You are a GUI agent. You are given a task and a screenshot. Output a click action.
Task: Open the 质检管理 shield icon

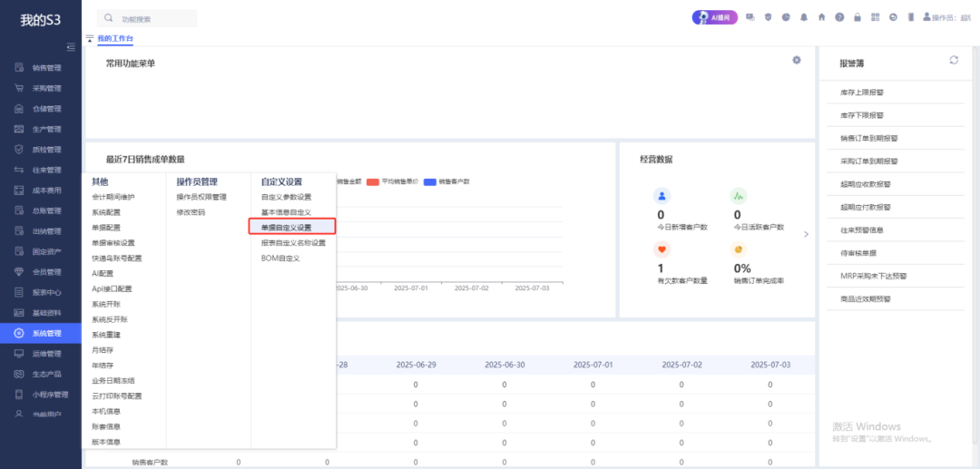pos(19,150)
